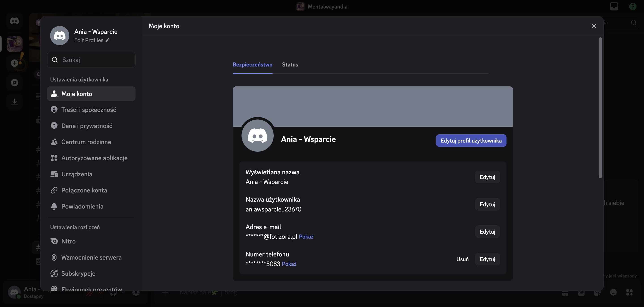Go to Wzmocnienie serwera
The image size is (644, 307).
[91, 257]
